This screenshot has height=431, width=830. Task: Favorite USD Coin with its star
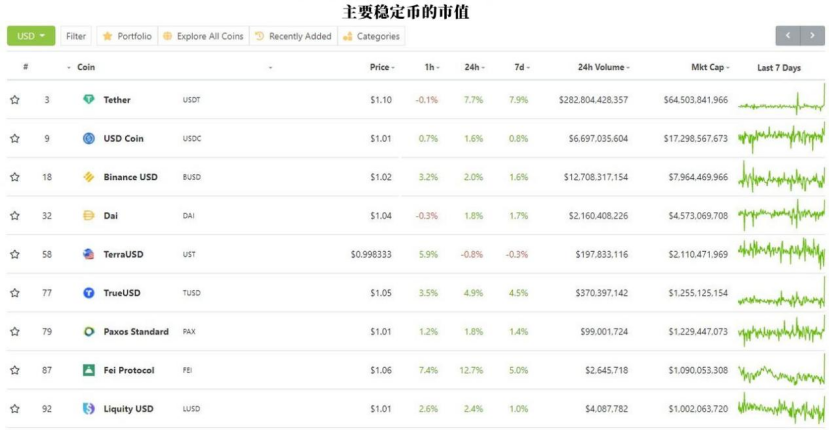pyautogui.click(x=15, y=138)
